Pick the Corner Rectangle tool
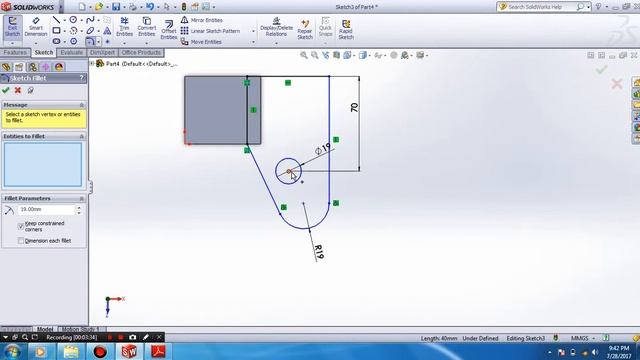This screenshot has height=360, width=640. pyautogui.click(x=56, y=31)
